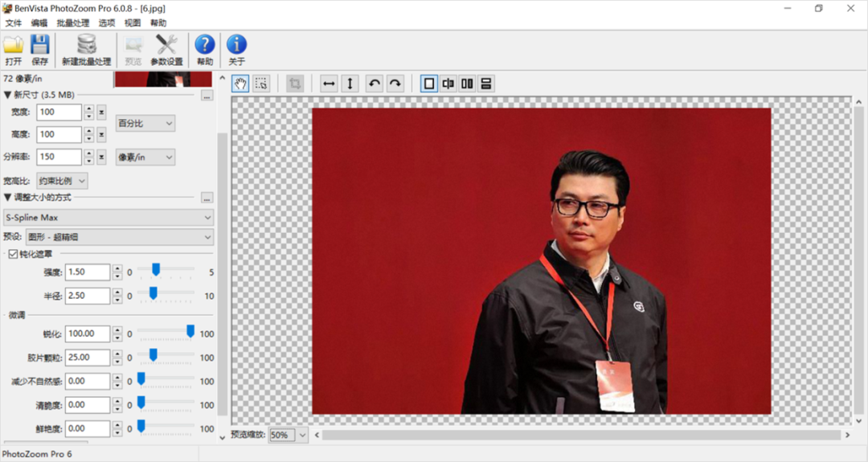This screenshot has width=868, height=462.
Task: Open the 百分比 unit dropdown
Action: (x=145, y=123)
